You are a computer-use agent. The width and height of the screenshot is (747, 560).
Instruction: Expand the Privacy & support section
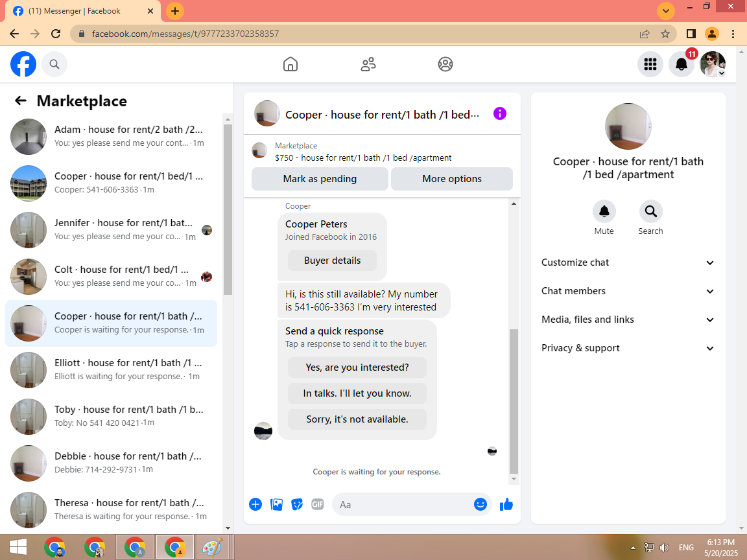(628, 348)
